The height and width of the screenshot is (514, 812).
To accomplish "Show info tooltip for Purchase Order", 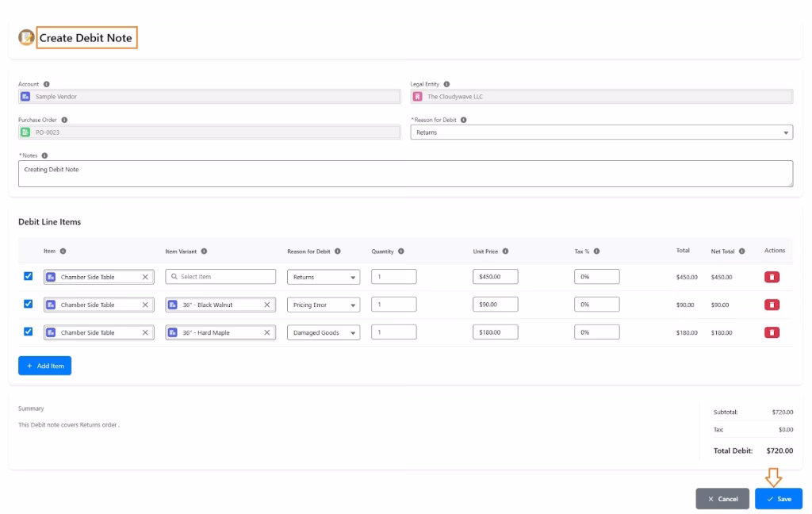I will [x=64, y=120].
